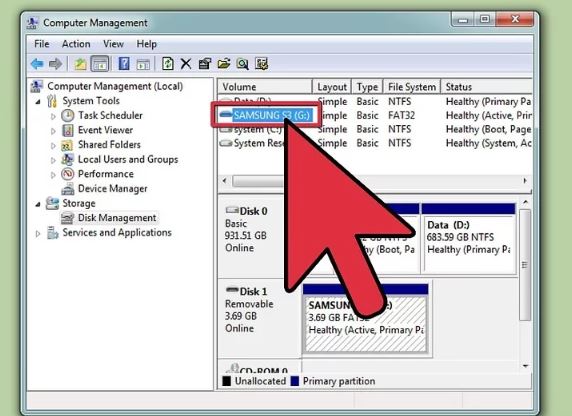Open the blue Help question-mark icon
572x416 pixels.
124,64
